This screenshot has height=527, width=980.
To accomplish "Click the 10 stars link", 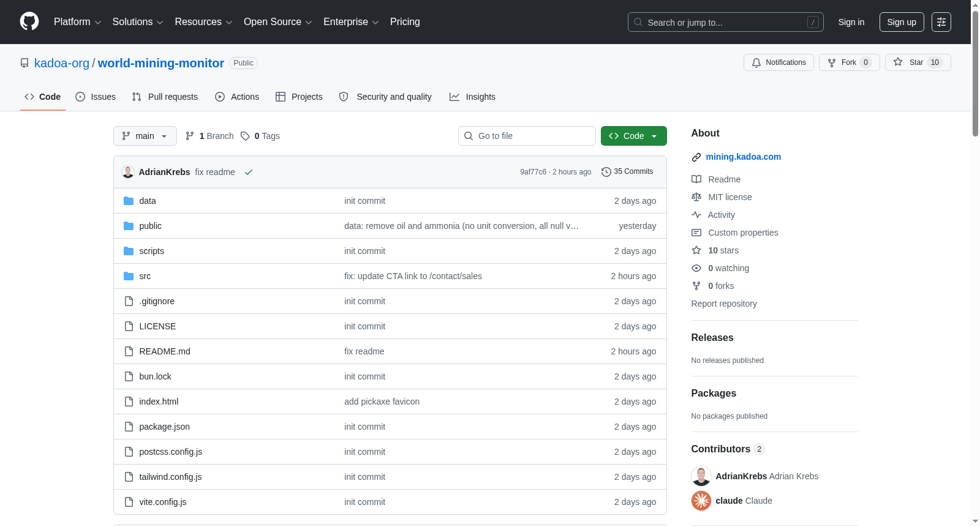I will click(x=723, y=250).
